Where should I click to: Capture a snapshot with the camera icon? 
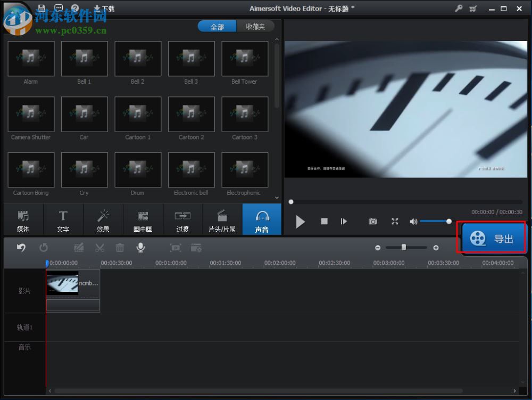pos(373,222)
